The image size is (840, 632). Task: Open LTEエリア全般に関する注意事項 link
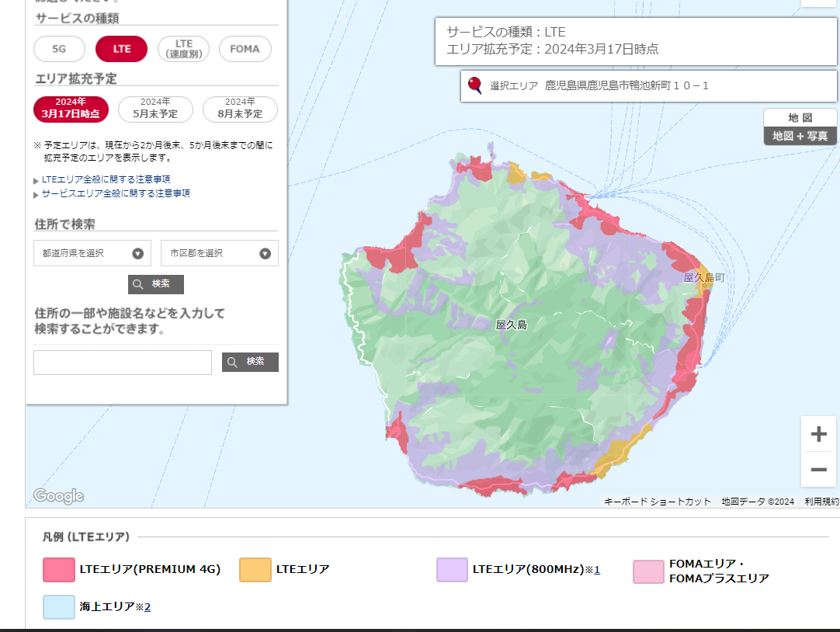pyautogui.click(x=106, y=179)
